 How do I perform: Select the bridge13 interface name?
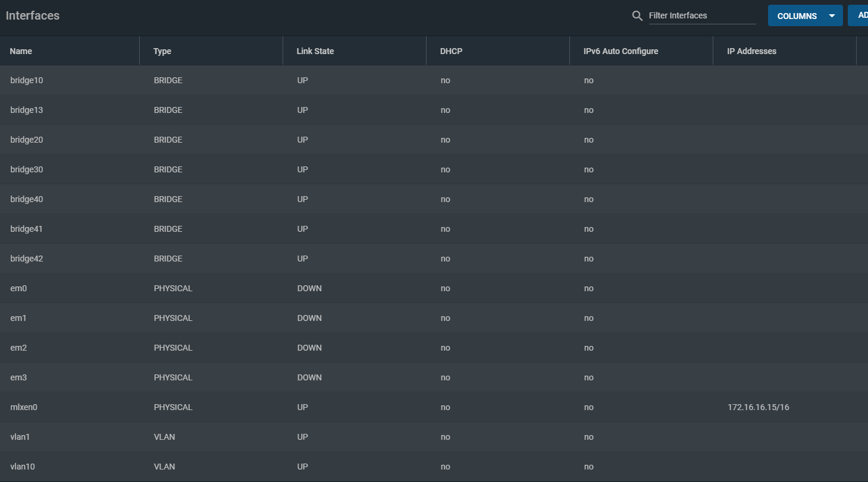click(27, 110)
